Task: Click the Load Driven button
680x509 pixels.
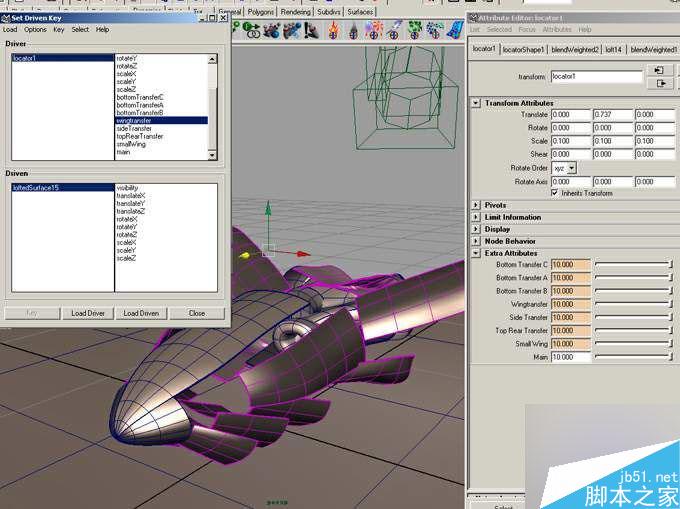Action: [x=141, y=313]
